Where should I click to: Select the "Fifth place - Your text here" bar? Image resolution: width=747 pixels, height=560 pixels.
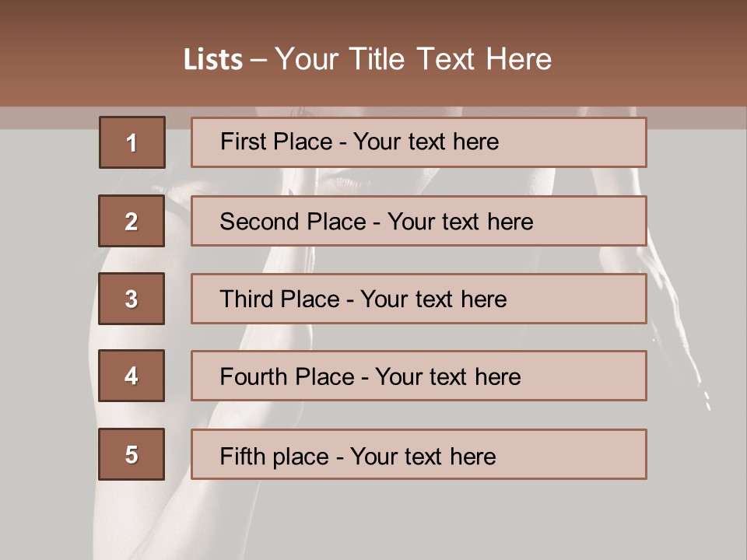pos(419,454)
